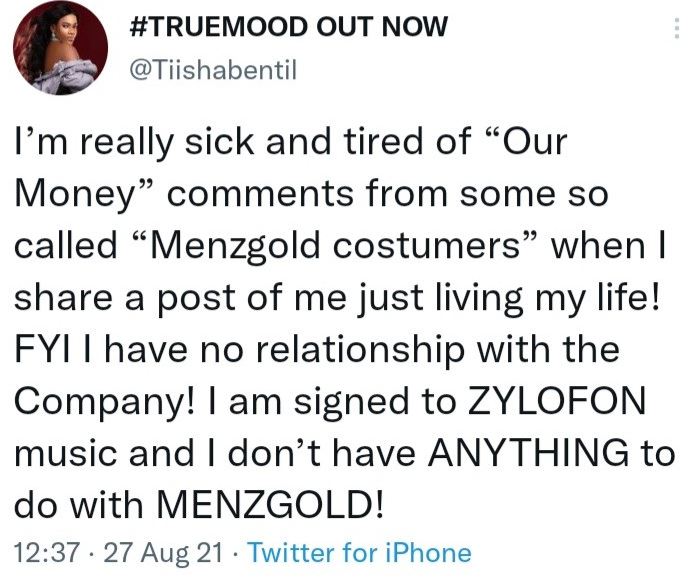Select the word comments in the tweet
Screen dimensions: 690x580
click(260, 195)
